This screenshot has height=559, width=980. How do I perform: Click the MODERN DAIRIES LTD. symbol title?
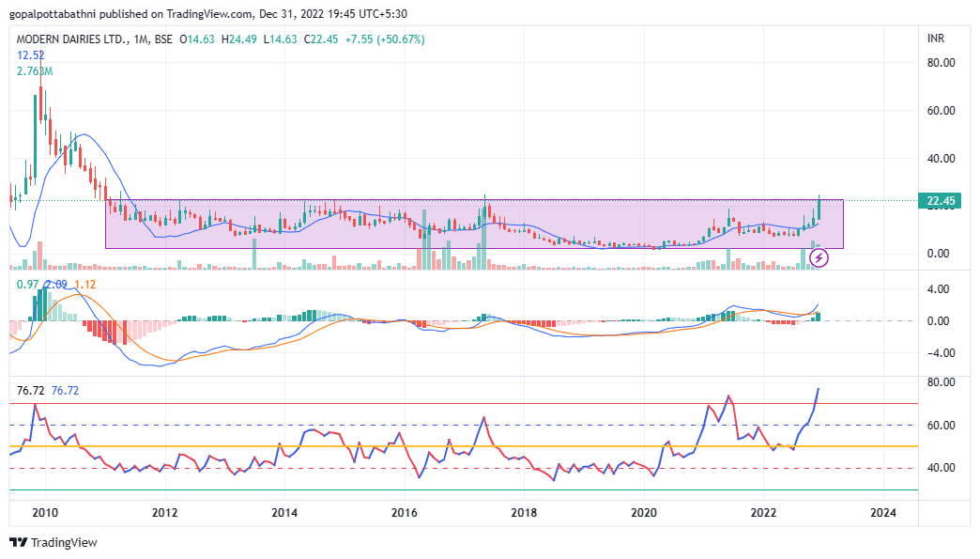[x=72, y=39]
